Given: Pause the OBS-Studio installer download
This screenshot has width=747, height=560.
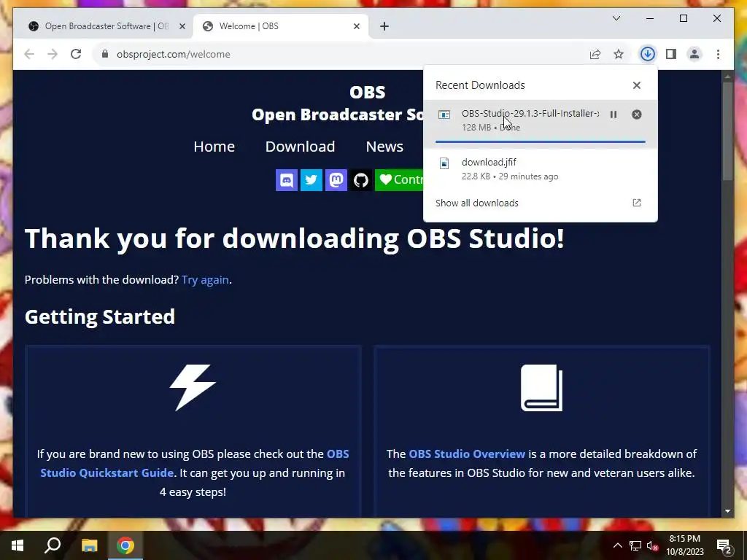Looking at the screenshot, I should click(x=614, y=114).
